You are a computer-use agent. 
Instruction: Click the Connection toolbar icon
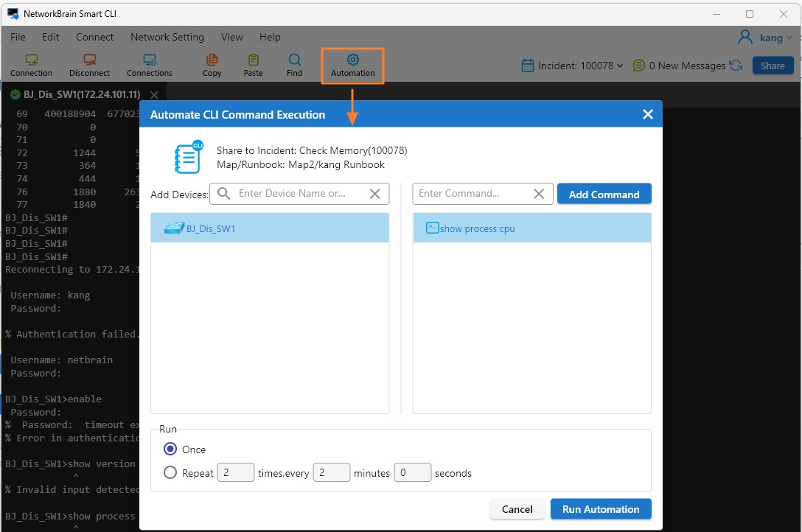31,60
